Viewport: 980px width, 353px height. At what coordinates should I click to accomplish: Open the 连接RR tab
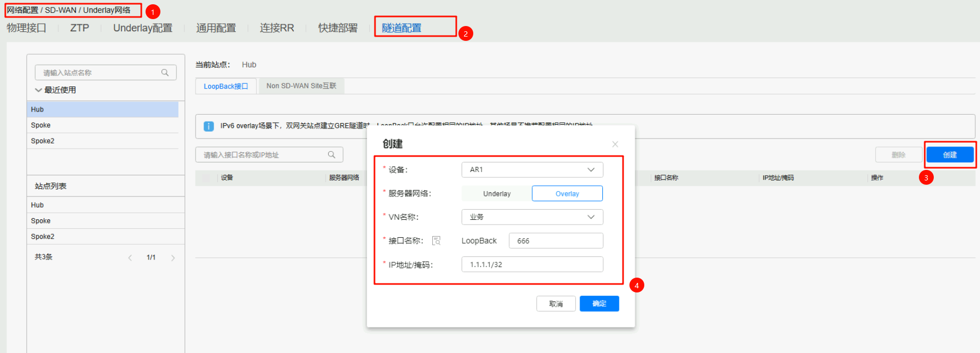277,28
